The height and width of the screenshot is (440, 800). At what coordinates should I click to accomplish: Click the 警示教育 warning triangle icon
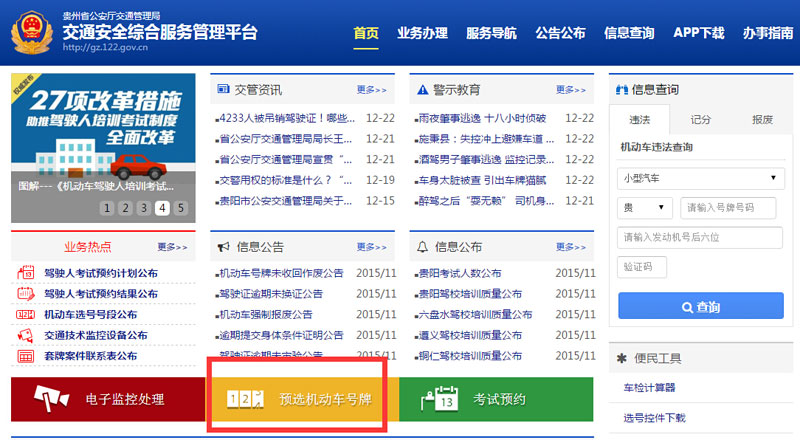click(422, 90)
